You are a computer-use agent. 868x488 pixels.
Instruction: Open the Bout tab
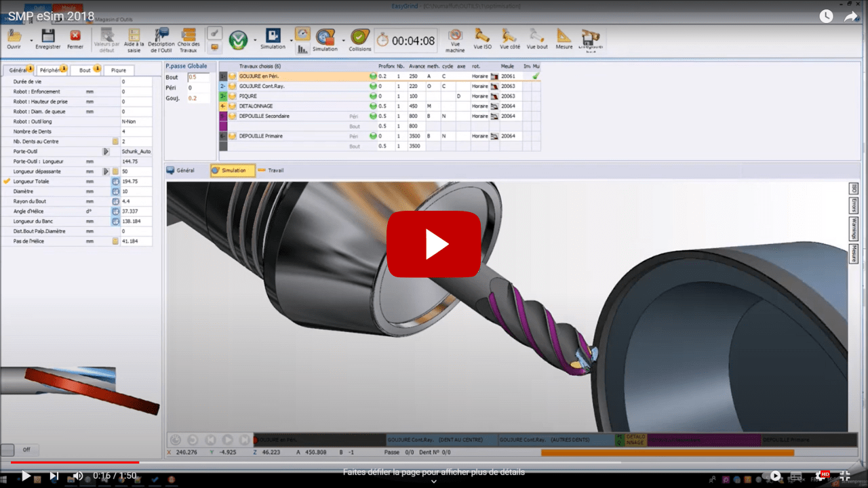86,70
